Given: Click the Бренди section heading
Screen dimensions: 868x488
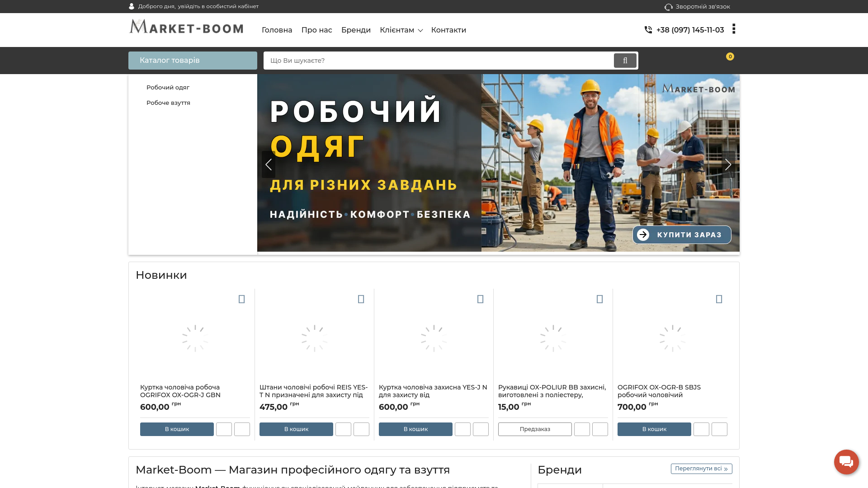Looking at the screenshot, I should click(560, 470).
